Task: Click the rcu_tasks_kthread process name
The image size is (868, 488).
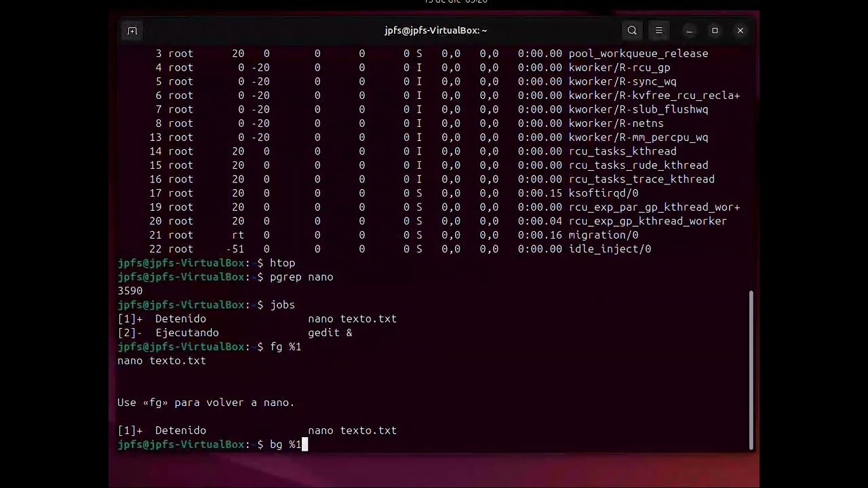Action: coord(623,151)
